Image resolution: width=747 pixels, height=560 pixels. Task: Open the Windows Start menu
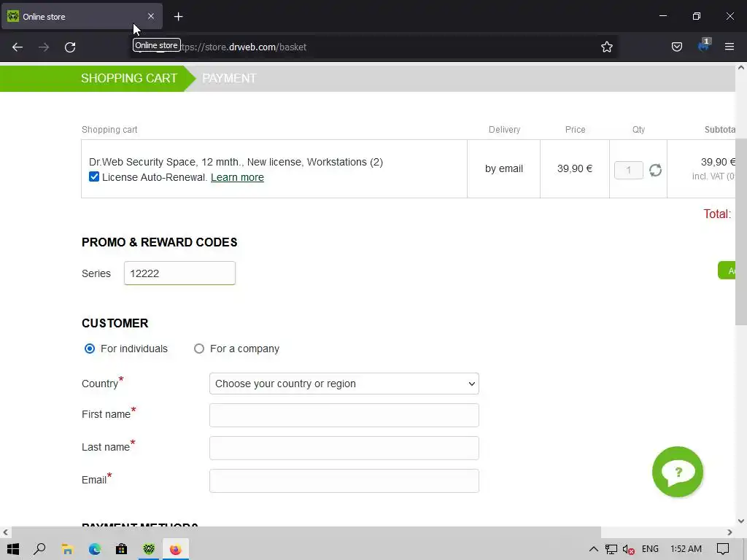point(13,549)
